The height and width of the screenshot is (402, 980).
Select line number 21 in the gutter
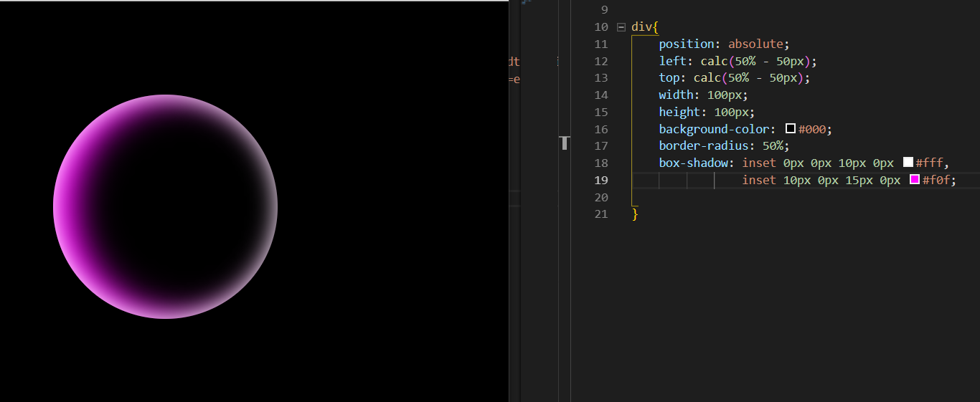(x=601, y=214)
